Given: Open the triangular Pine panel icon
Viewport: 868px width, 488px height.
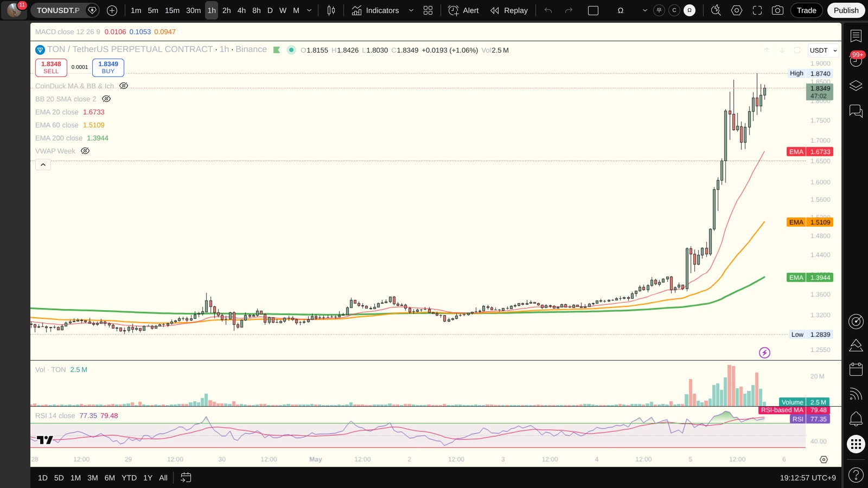Looking at the screenshot, I should point(856,345).
